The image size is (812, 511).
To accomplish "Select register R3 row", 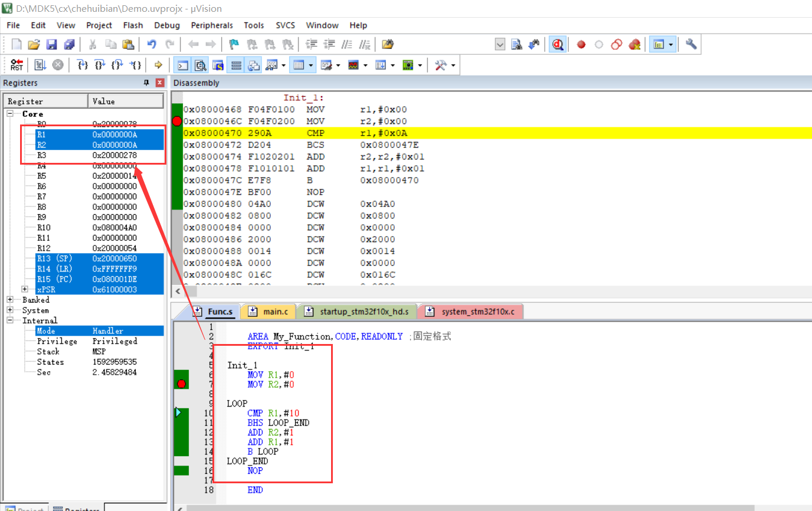I will 99,155.
